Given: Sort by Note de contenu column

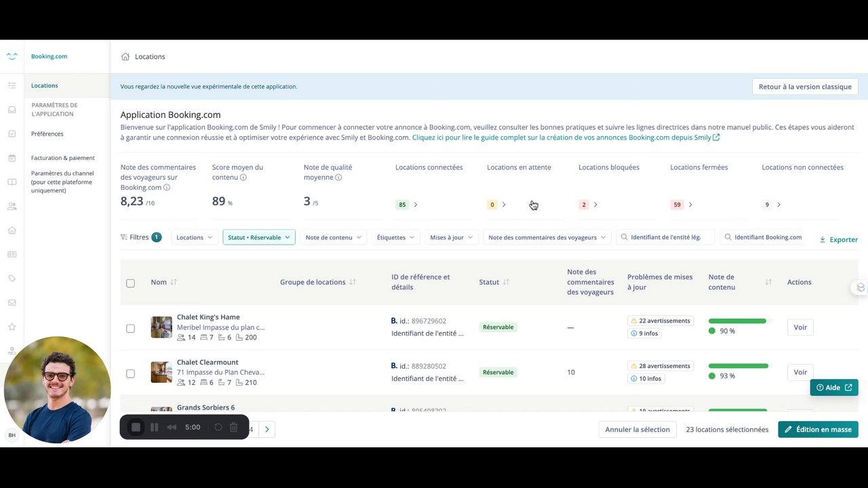Looking at the screenshot, I should (x=768, y=282).
